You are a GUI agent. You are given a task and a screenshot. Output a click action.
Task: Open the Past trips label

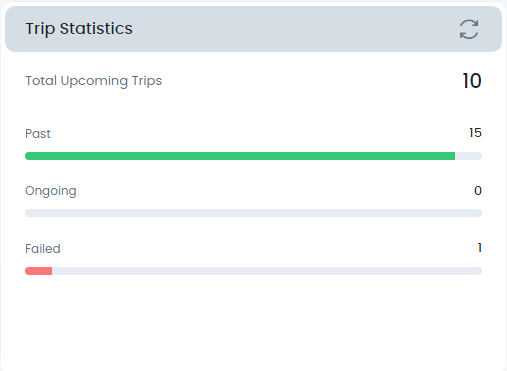click(38, 134)
